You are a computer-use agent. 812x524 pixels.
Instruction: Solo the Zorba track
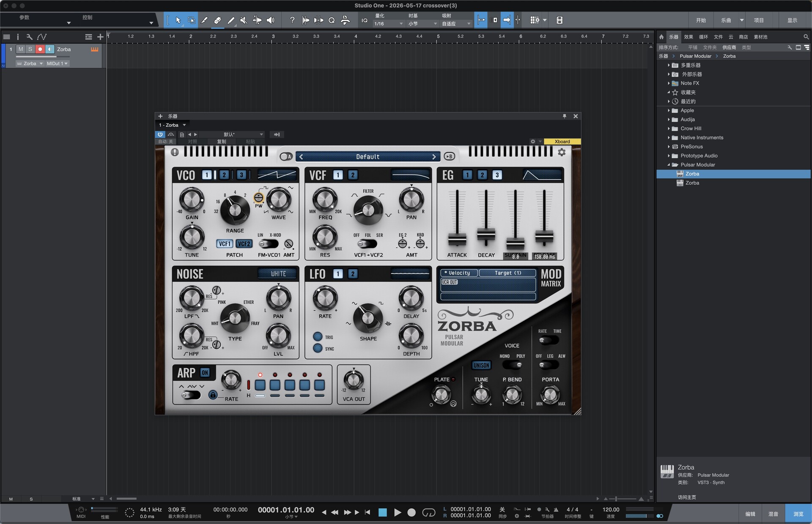pyautogui.click(x=30, y=49)
